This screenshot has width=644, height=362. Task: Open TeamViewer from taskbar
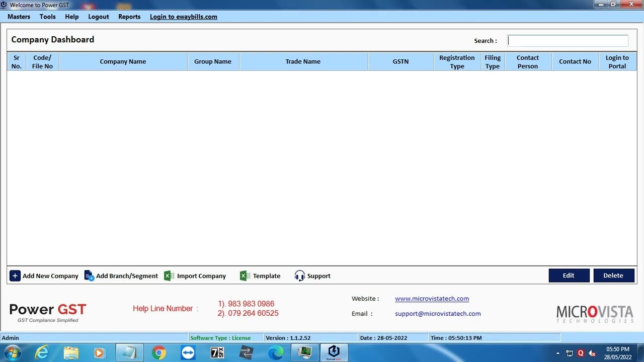coord(188,353)
